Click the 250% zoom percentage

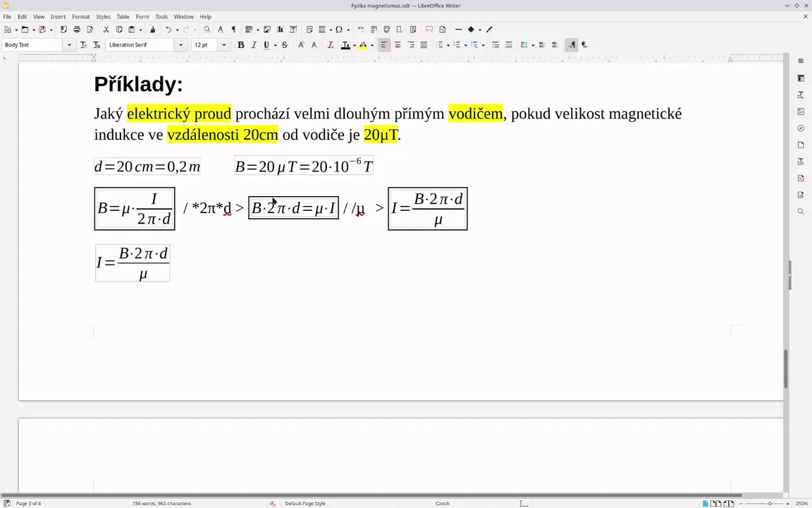[802, 503]
